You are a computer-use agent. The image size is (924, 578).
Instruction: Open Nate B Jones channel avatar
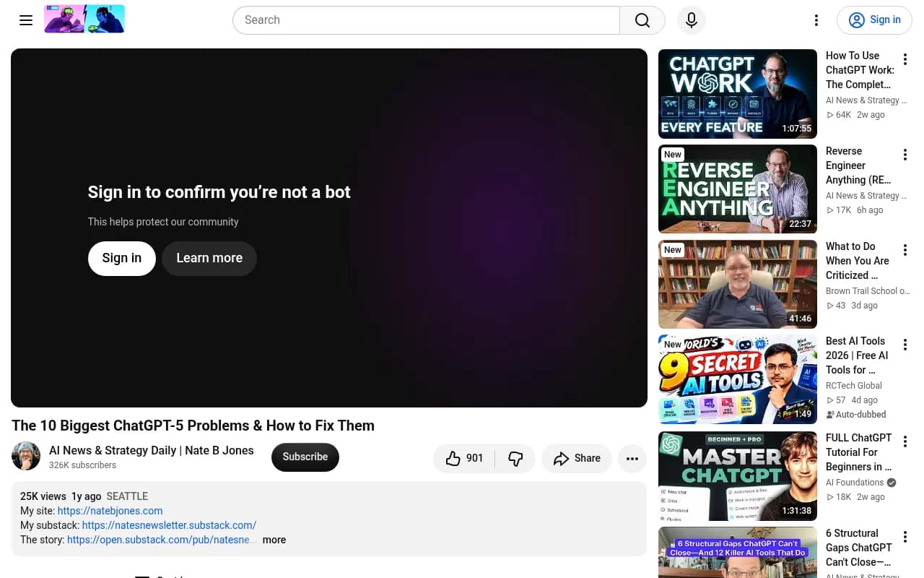[26, 457]
